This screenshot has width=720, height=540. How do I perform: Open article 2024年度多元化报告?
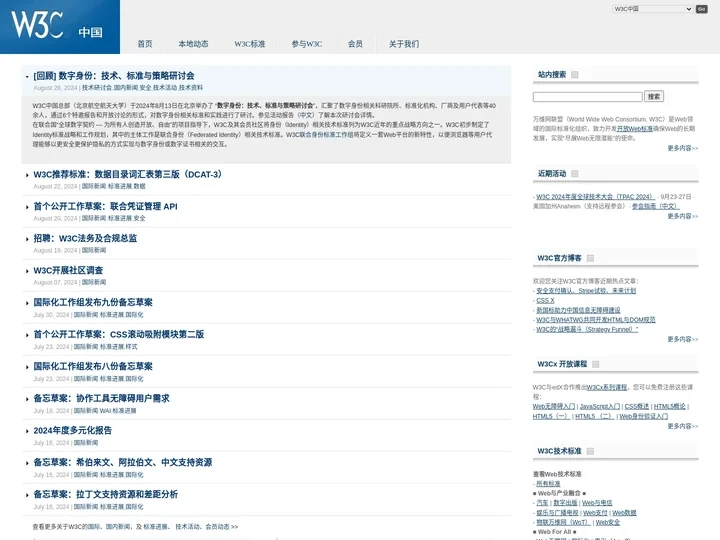coord(73,430)
